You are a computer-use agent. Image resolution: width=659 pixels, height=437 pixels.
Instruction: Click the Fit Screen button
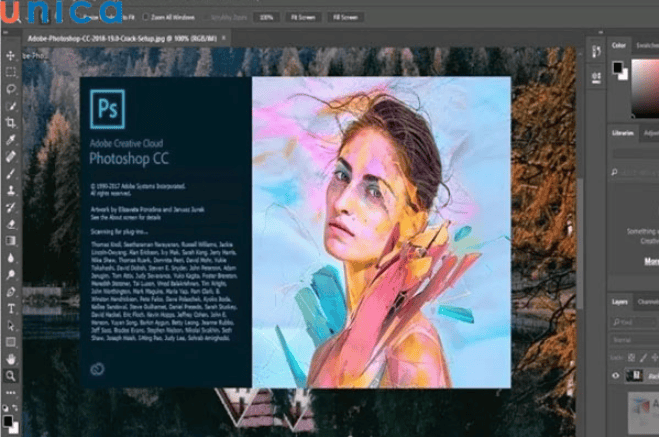(302, 17)
